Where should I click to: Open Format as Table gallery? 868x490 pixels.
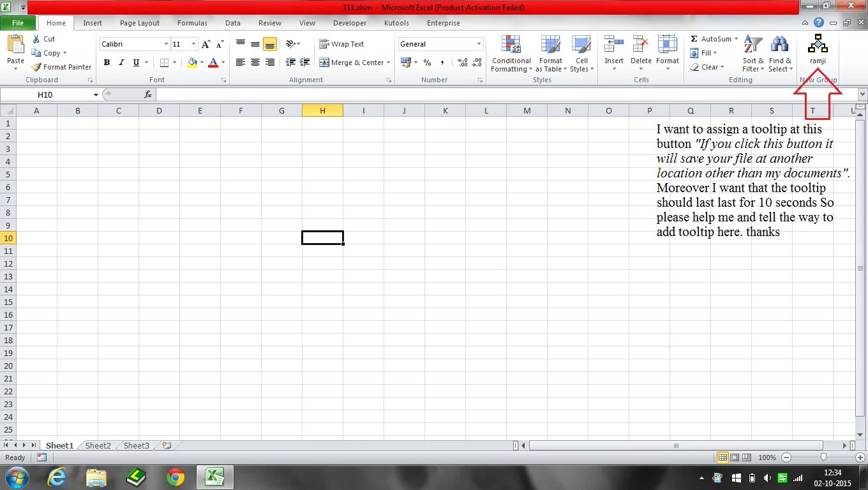550,54
